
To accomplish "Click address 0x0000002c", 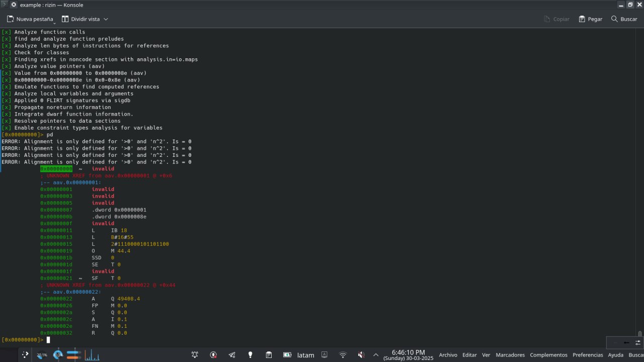I will click(56, 319).
